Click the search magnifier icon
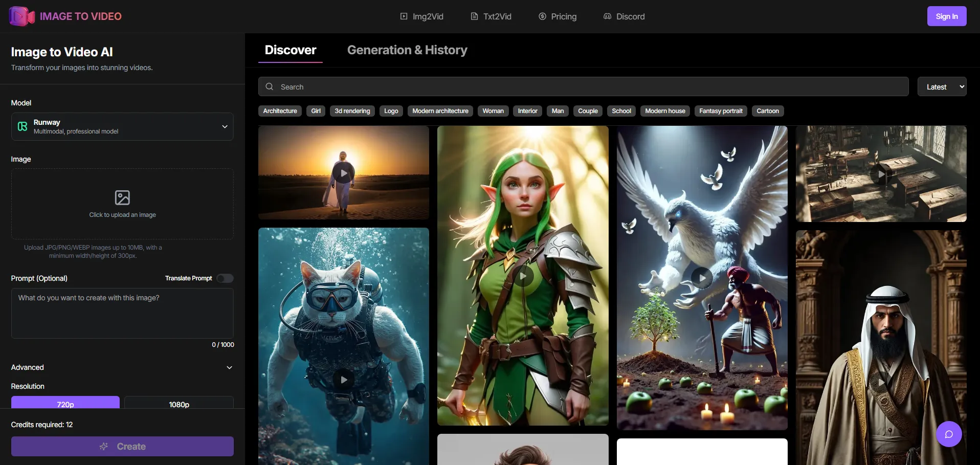980x465 pixels. click(270, 87)
